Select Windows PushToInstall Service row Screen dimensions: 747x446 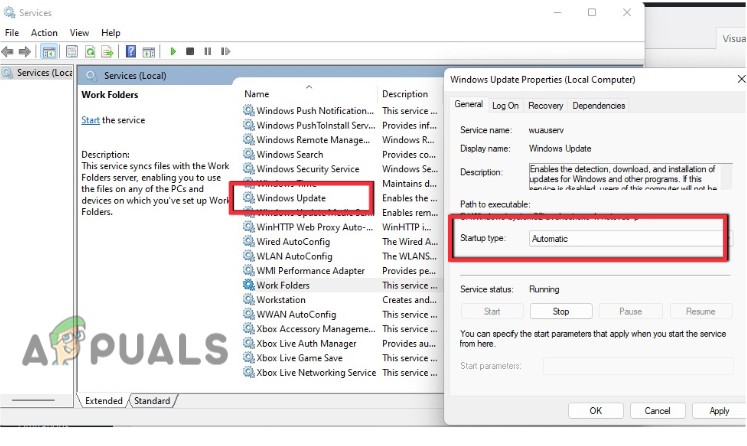coord(340,125)
